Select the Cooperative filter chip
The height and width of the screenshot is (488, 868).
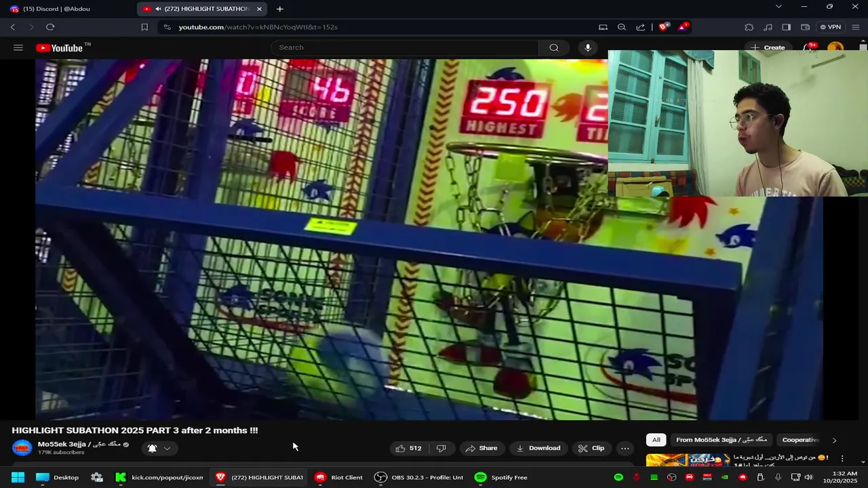(x=801, y=440)
